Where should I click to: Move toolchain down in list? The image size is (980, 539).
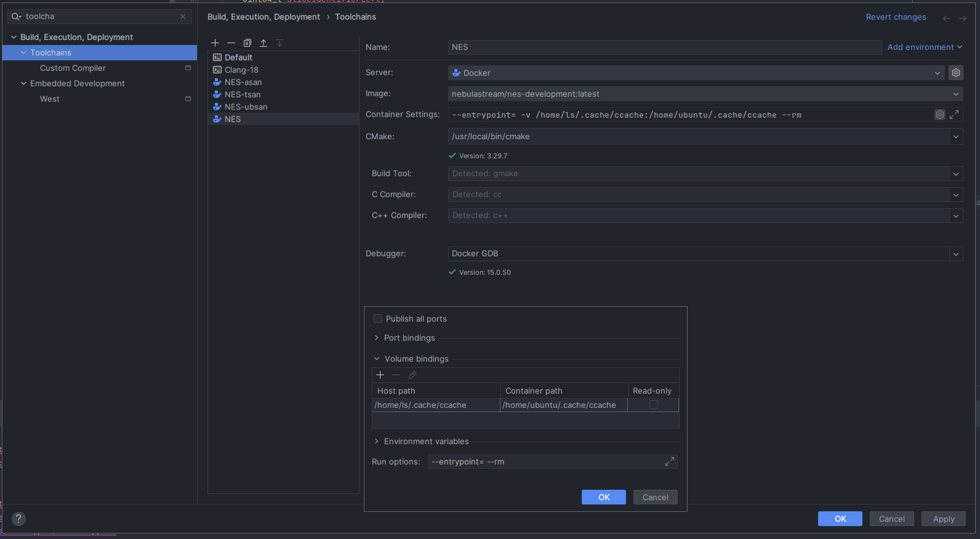pyautogui.click(x=279, y=43)
